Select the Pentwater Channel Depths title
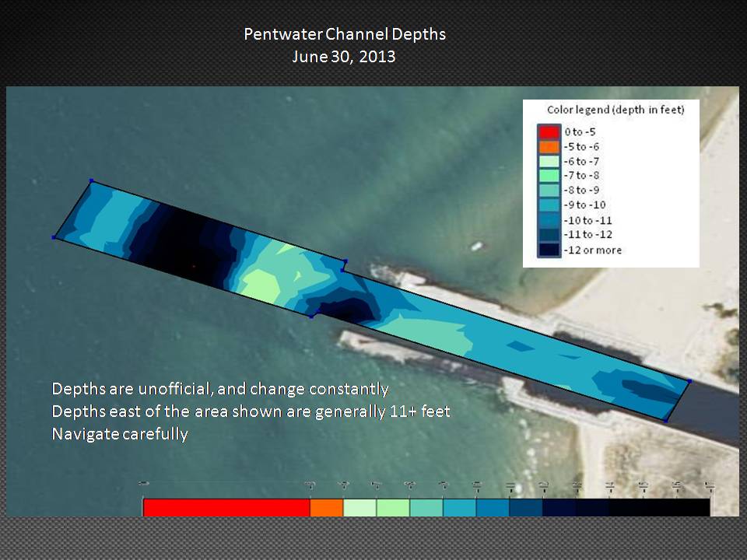Screen dimensions: 747x560 click(x=344, y=34)
